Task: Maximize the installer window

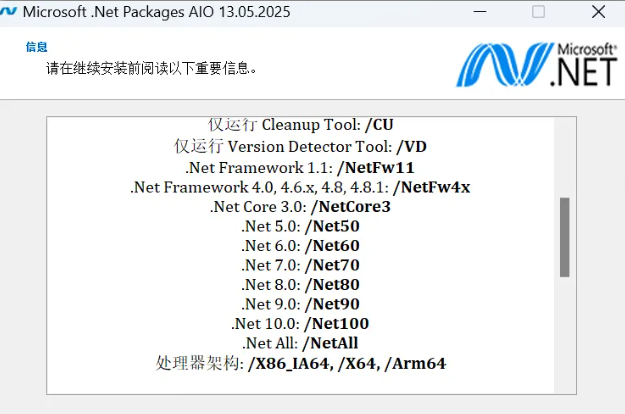Action: [539, 12]
